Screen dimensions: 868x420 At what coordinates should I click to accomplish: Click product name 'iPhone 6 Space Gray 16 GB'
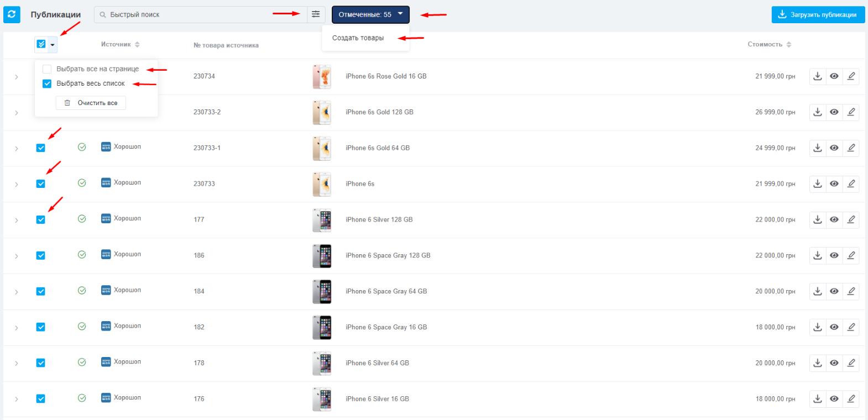click(x=386, y=327)
